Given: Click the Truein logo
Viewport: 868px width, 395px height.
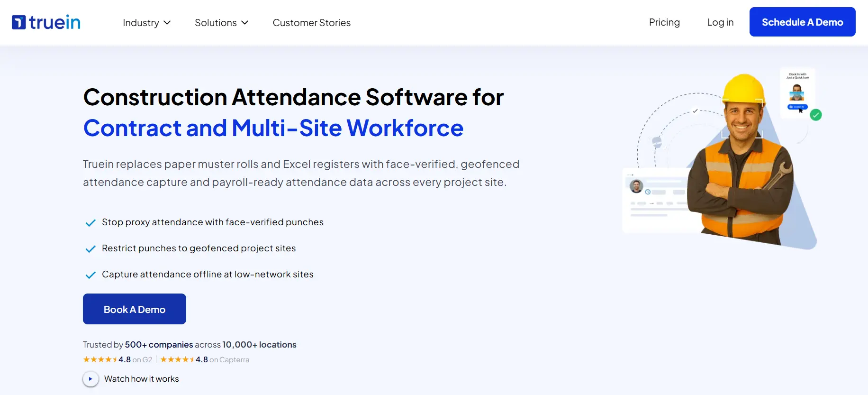Looking at the screenshot, I should coord(46,22).
